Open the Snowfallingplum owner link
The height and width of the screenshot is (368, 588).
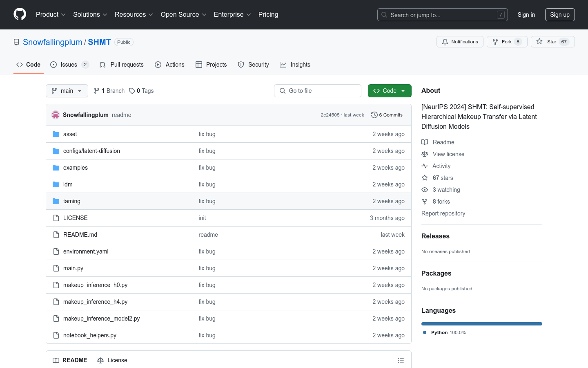coord(53,42)
